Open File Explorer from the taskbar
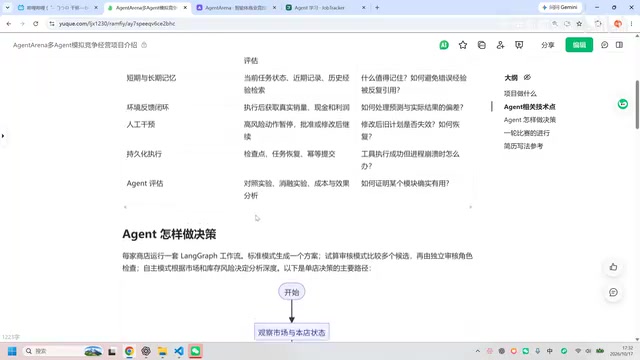This screenshot has width=640, height=360. click(162, 351)
